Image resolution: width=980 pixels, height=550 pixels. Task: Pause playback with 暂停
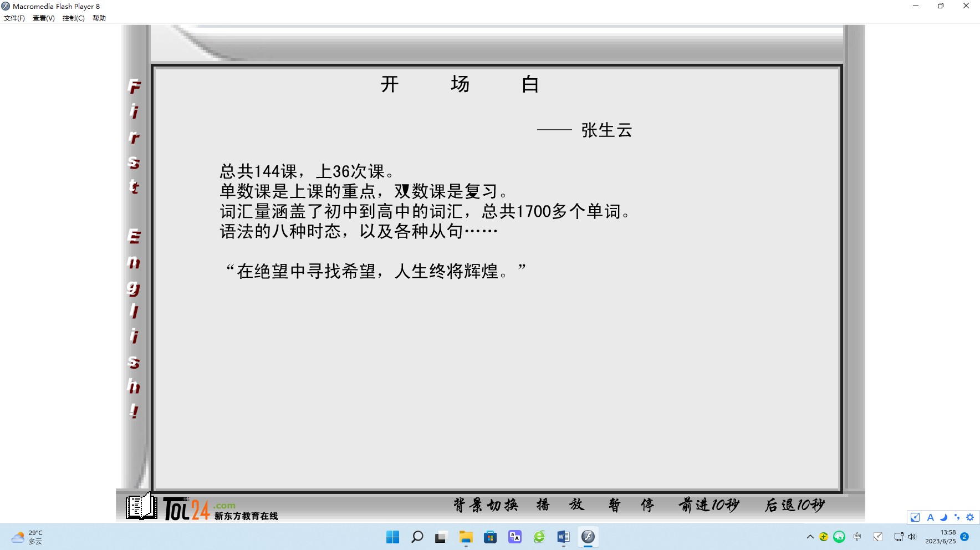(631, 505)
